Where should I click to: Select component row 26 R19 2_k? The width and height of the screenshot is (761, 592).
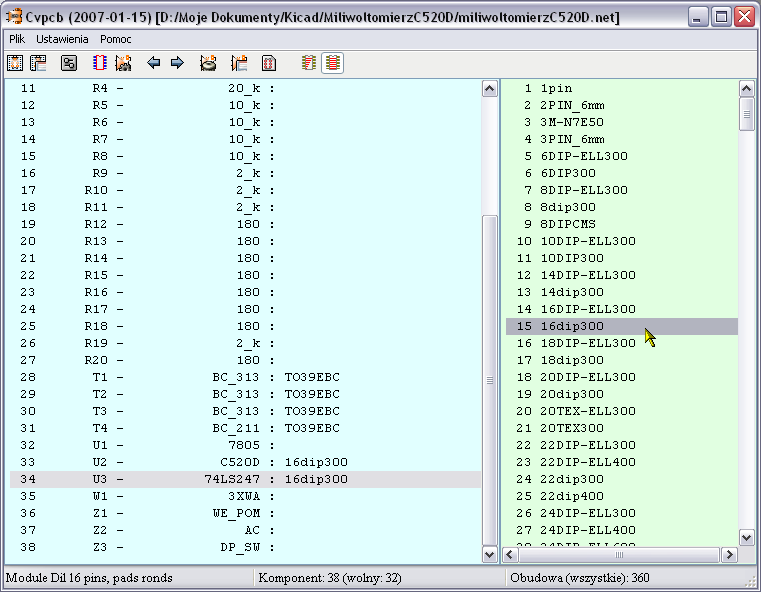pyautogui.click(x=245, y=343)
